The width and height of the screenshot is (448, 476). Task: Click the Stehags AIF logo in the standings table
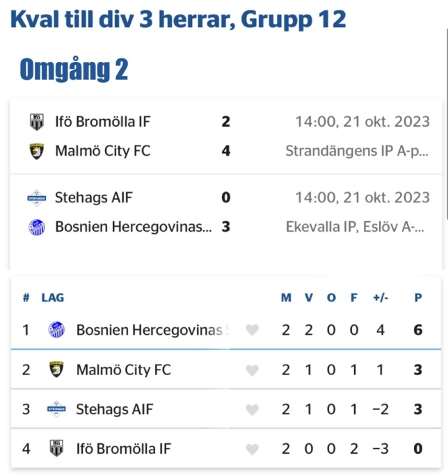56,409
